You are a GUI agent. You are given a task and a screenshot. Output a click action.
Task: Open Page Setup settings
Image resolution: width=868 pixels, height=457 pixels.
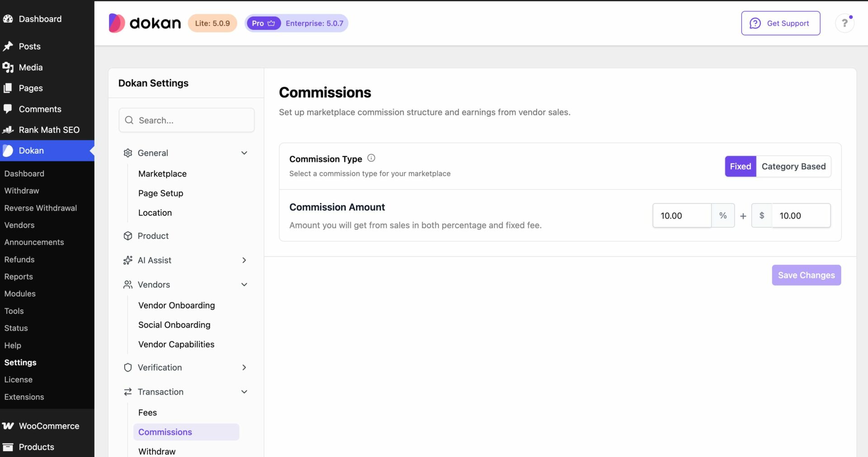[x=160, y=193]
